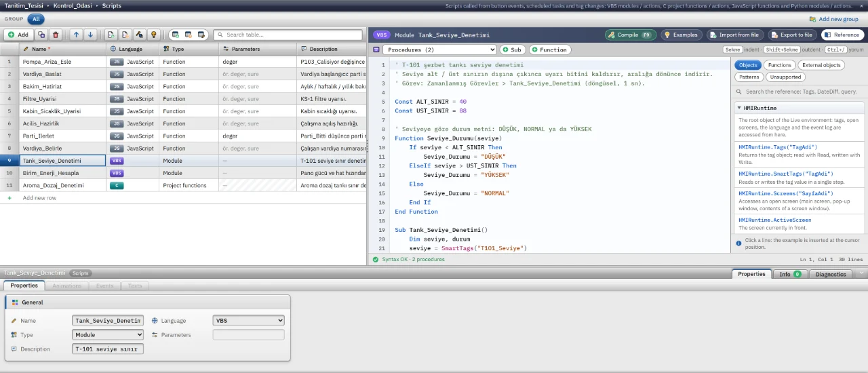Open Examples
The height and width of the screenshot is (373, 868).
(x=681, y=35)
